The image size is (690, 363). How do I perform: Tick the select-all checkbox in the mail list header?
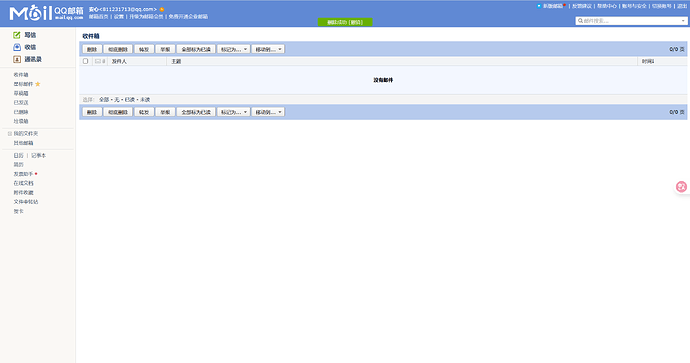(85, 61)
